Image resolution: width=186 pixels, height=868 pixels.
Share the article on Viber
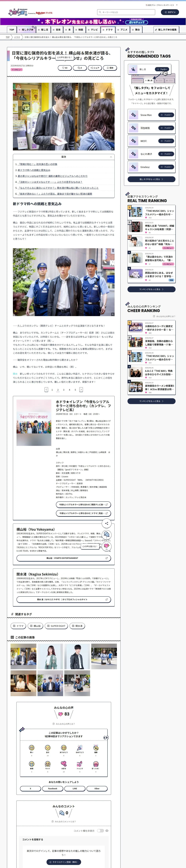[97, 788]
